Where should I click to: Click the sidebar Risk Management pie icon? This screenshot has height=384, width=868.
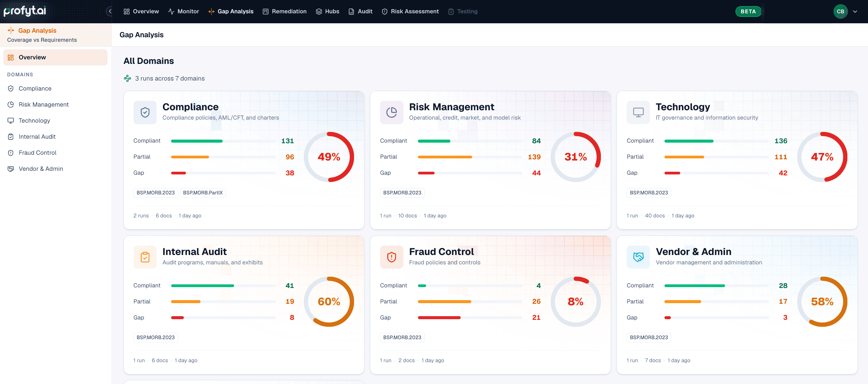[x=11, y=104]
